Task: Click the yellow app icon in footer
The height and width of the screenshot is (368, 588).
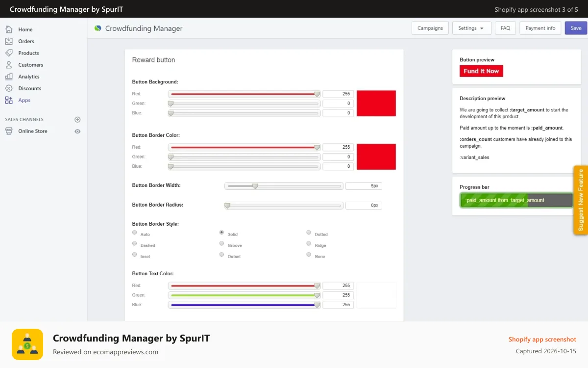Action: coord(27,344)
